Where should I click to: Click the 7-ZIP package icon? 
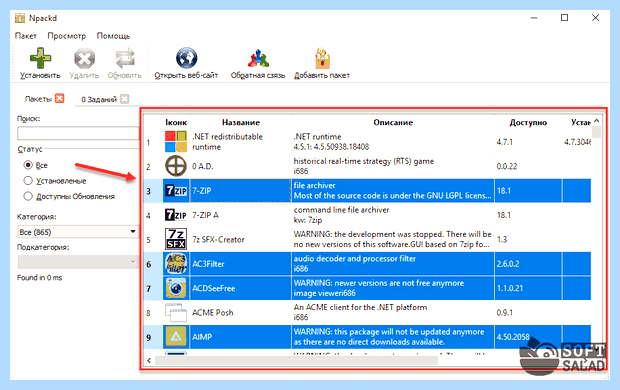coord(176,191)
